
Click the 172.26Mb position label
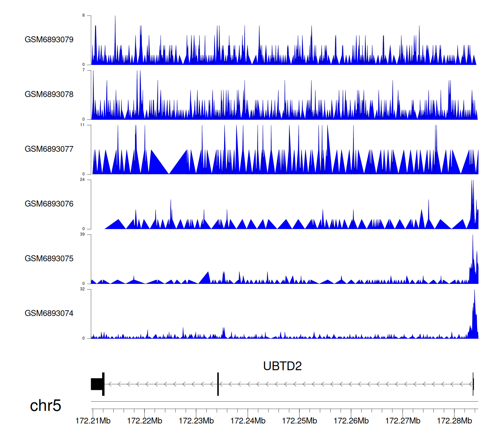[351, 421]
